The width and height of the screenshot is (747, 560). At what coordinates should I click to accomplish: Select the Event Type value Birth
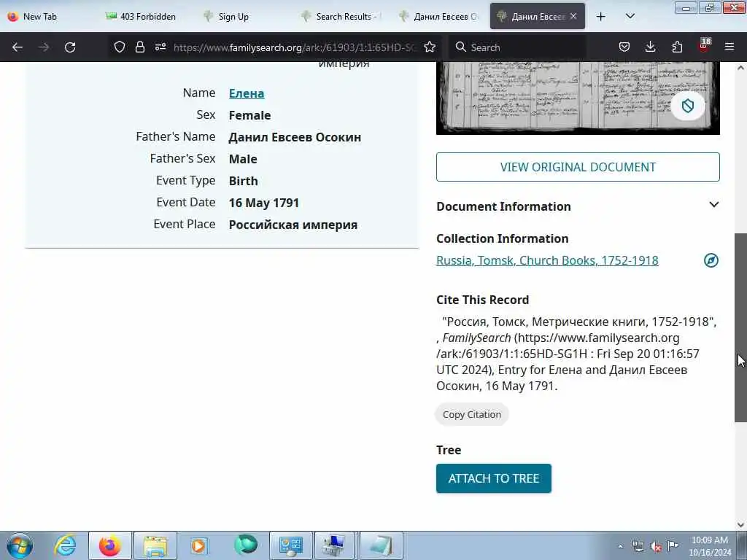[243, 181]
